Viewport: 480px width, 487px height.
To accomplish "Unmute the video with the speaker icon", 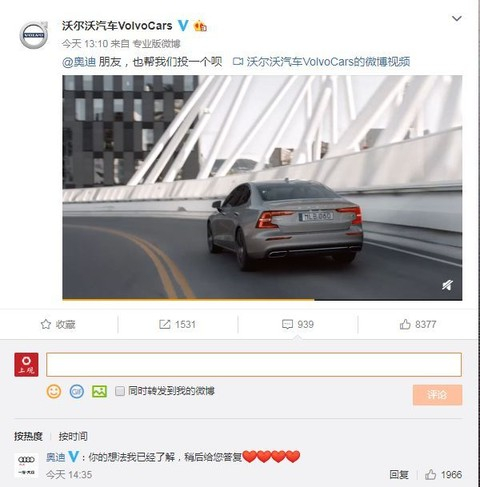I will (x=447, y=285).
